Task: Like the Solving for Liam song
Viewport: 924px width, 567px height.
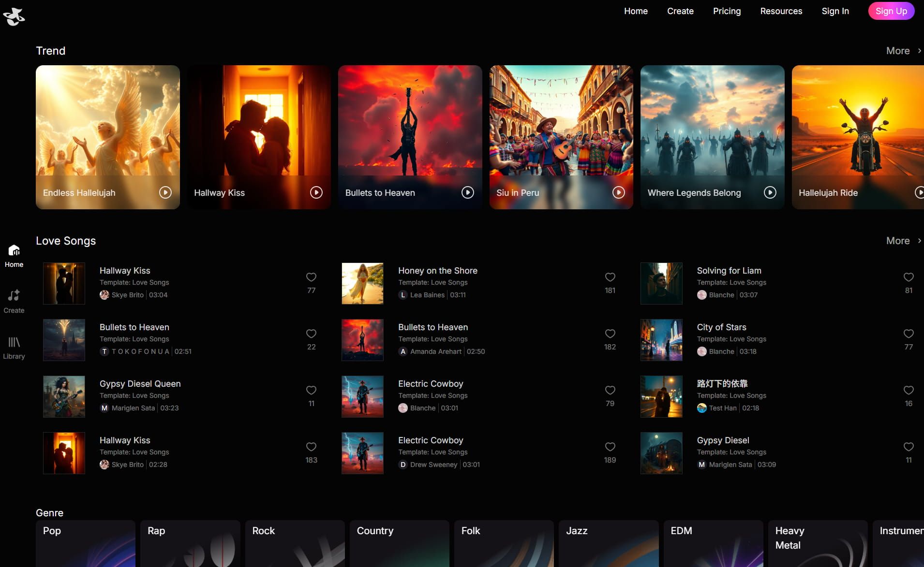Action: [x=909, y=277]
